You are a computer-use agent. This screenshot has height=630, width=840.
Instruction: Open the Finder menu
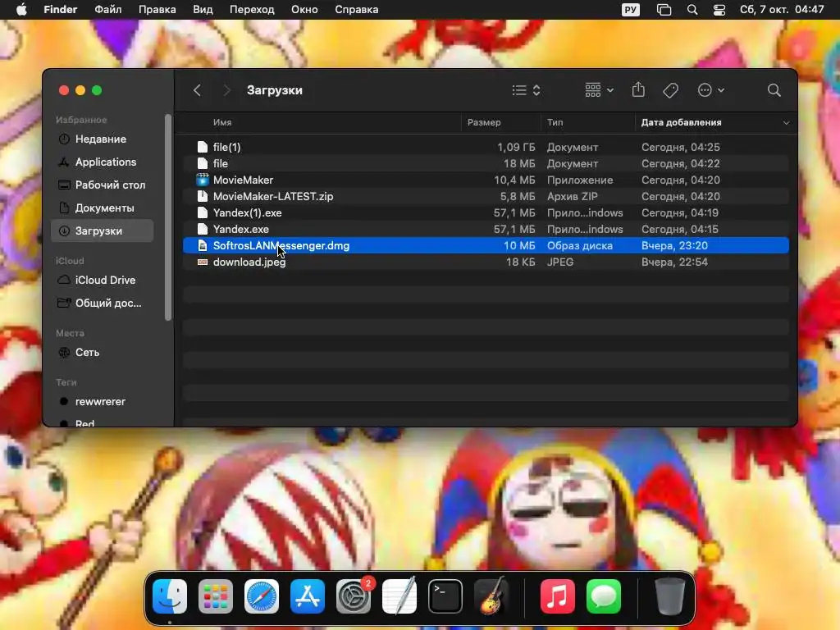(60, 10)
